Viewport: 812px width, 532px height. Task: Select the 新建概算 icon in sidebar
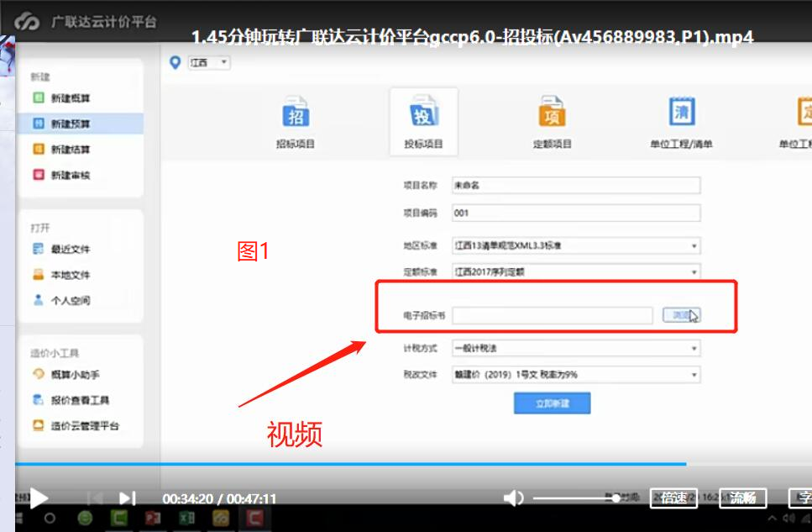click(x=39, y=98)
